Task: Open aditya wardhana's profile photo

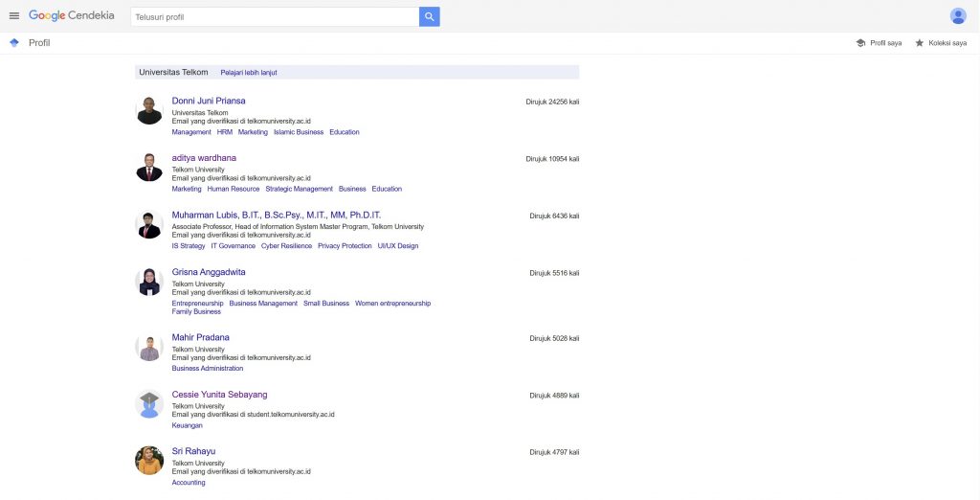Action: coord(149,168)
